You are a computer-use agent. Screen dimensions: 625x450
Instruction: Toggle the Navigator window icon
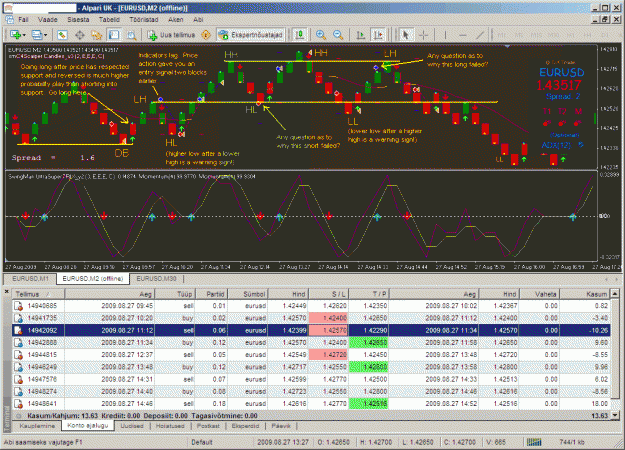pyautogui.click(x=97, y=35)
